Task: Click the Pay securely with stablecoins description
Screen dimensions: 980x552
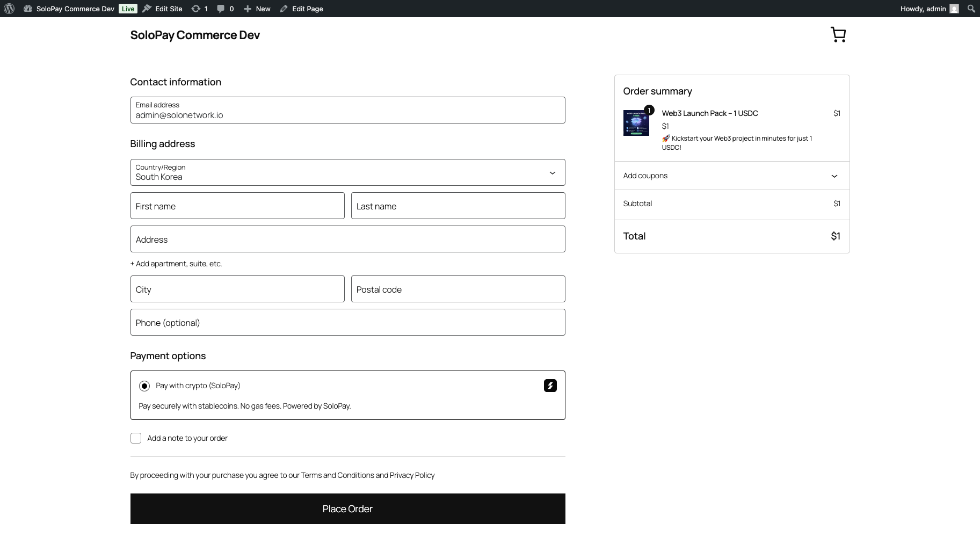Action: coord(245,406)
